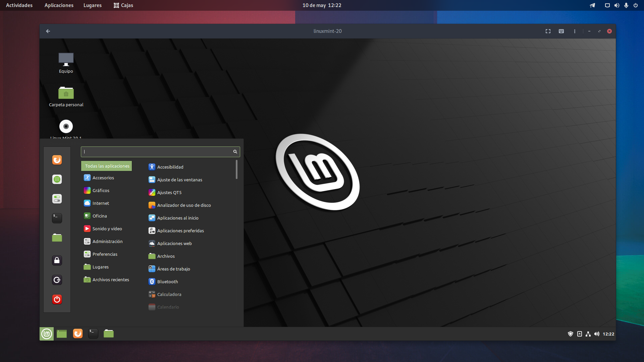
Task: Select the Accesorios category
Action: click(103, 178)
